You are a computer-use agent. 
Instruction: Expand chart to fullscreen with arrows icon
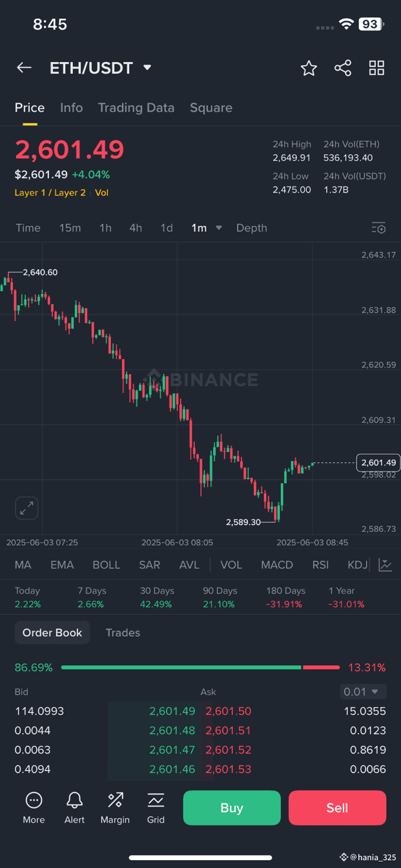point(26,508)
